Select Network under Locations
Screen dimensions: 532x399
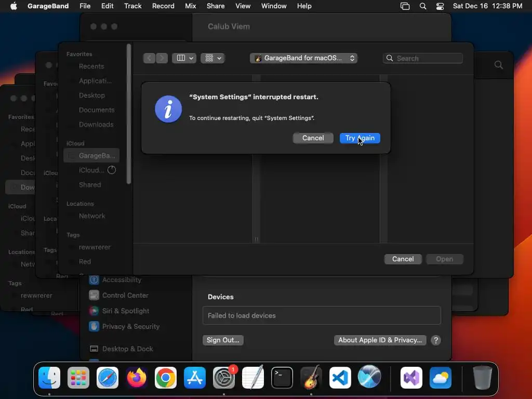pyautogui.click(x=91, y=216)
